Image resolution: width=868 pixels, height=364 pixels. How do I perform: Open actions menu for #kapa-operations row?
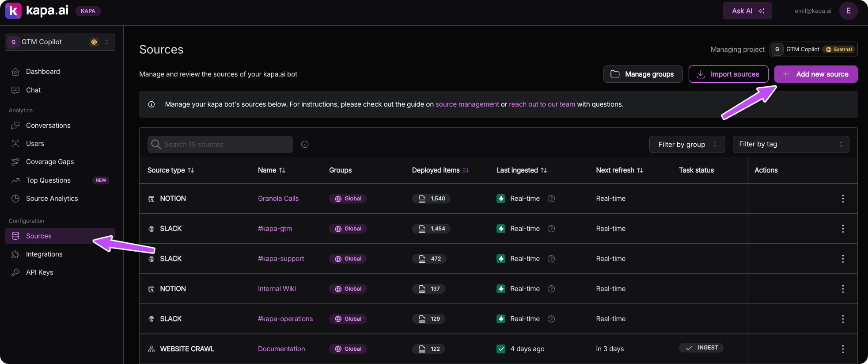(843, 319)
